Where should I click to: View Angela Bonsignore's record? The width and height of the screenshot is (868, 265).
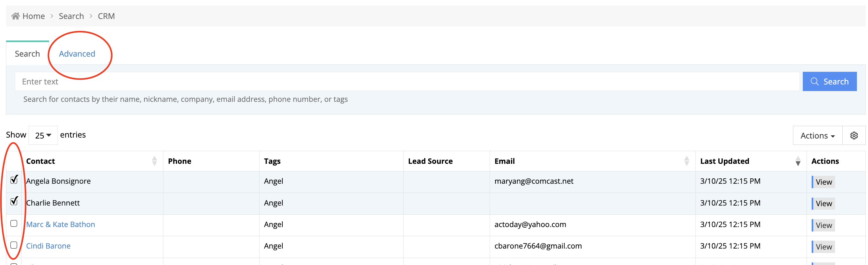pos(823,182)
